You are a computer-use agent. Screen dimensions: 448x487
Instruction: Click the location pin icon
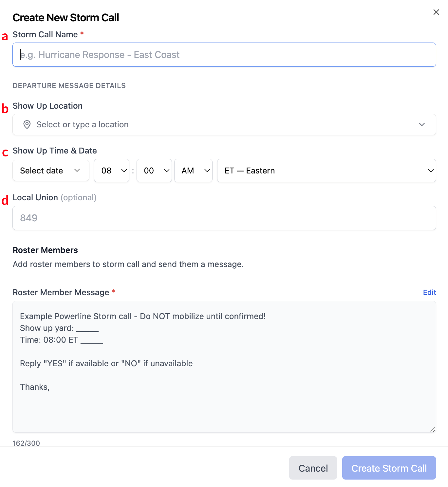tap(27, 124)
